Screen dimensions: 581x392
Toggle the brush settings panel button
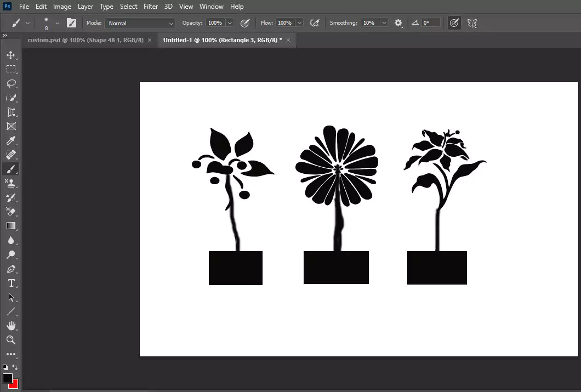71,23
